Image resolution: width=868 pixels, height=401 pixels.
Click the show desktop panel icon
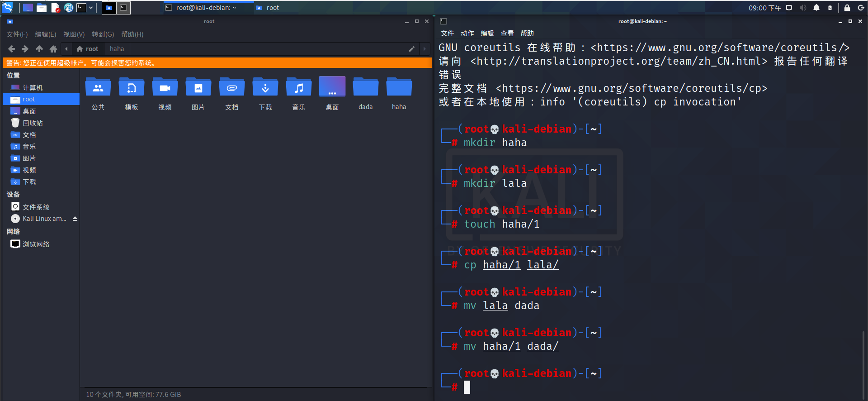click(28, 8)
